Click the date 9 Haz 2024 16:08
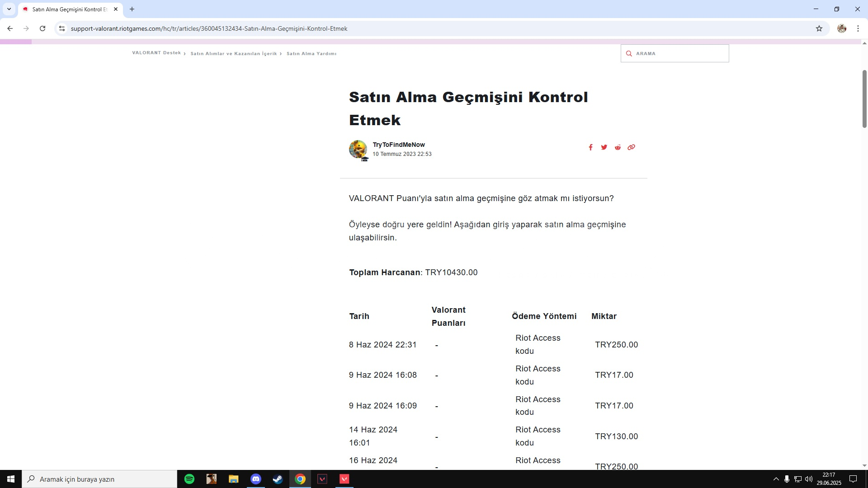Viewport: 868px width, 488px height. click(382, 375)
